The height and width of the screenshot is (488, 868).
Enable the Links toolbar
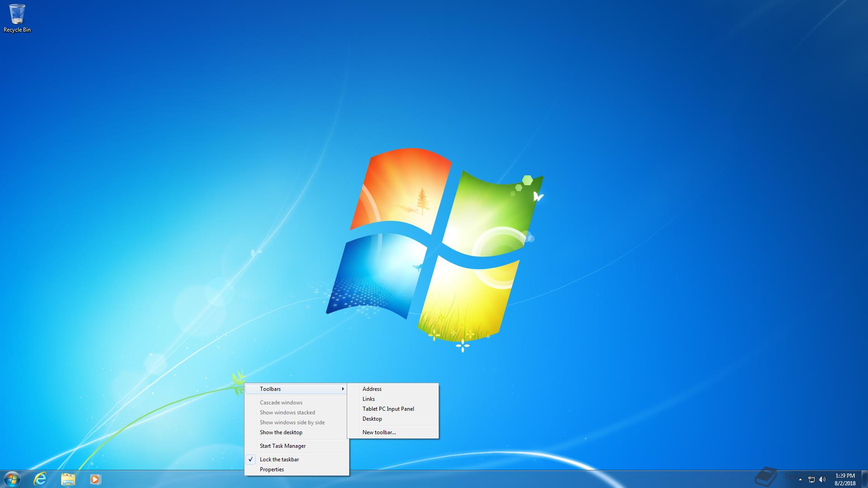(x=393, y=399)
